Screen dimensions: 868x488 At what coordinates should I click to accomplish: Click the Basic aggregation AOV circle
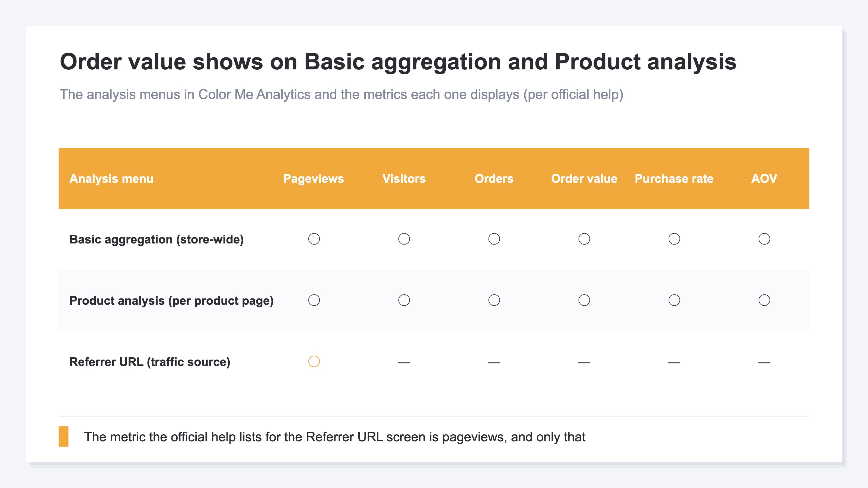[x=764, y=239]
